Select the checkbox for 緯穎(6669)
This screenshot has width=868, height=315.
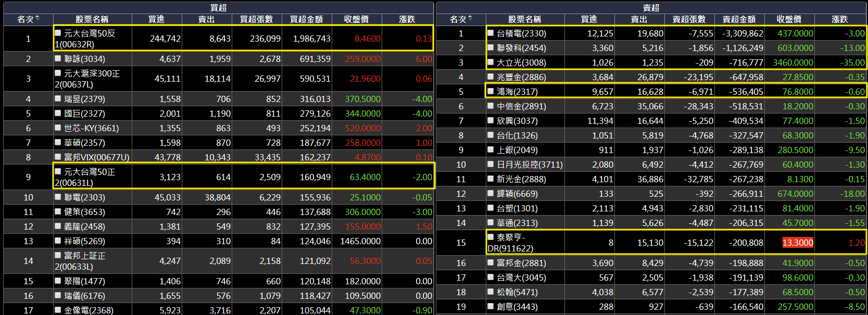[491, 193]
